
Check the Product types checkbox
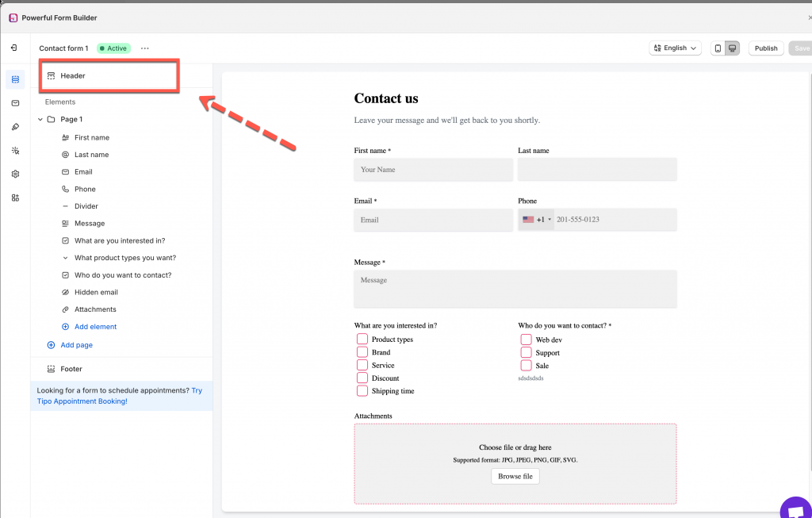click(x=362, y=340)
